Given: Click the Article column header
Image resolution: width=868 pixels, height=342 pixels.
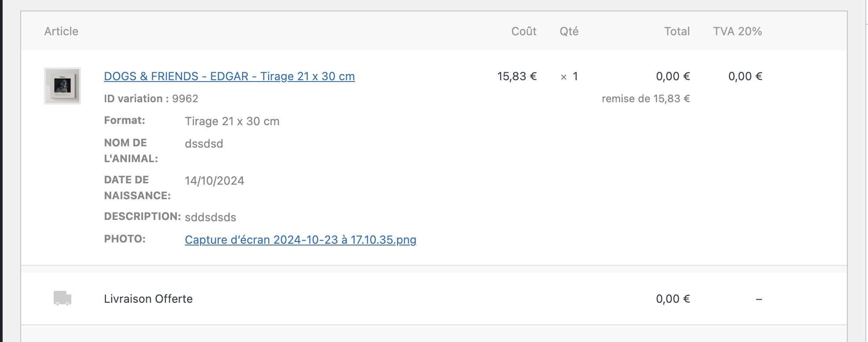Looking at the screenshot, I should pyautogui.click(x=61, y=31).
